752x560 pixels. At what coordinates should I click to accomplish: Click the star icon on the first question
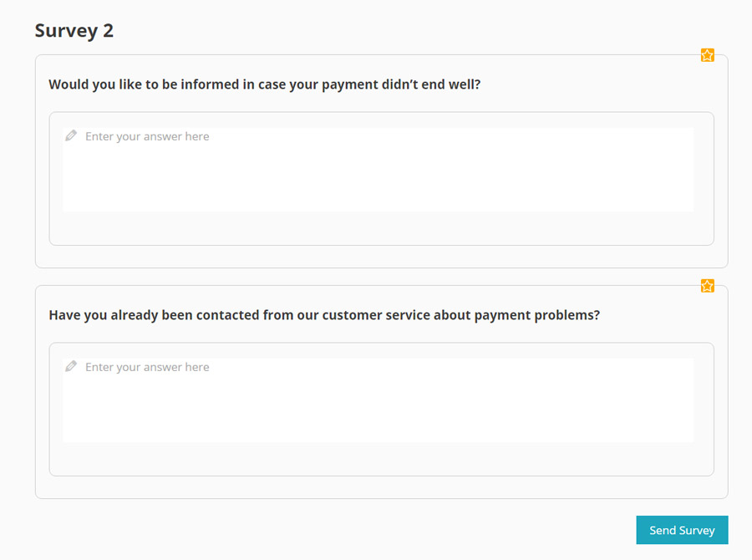click(x=707, y=55)
